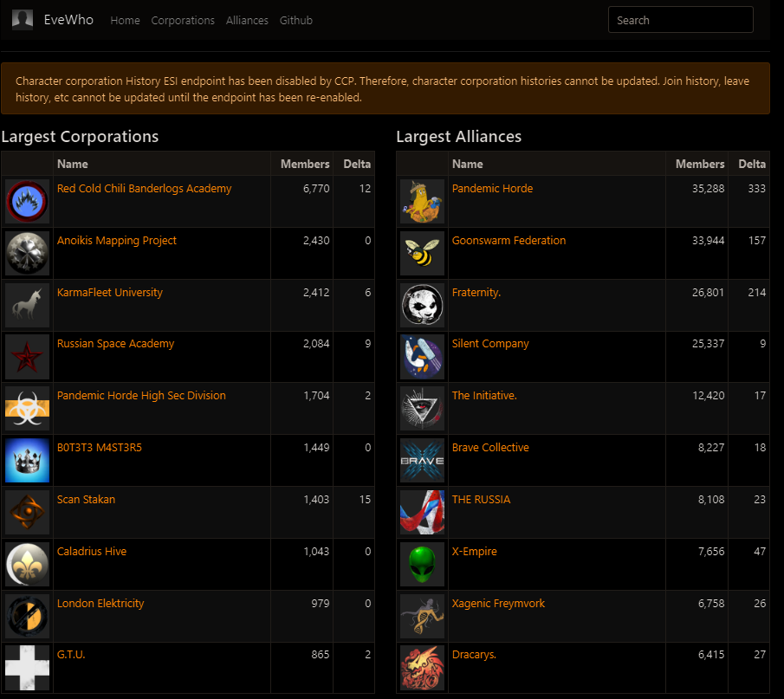Select Fraternity. panda logo
784x699 pixels.
click(x=423, y=306)
